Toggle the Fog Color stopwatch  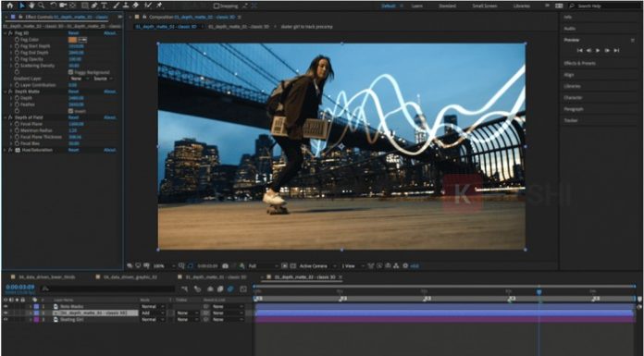(x=17, y=40)
